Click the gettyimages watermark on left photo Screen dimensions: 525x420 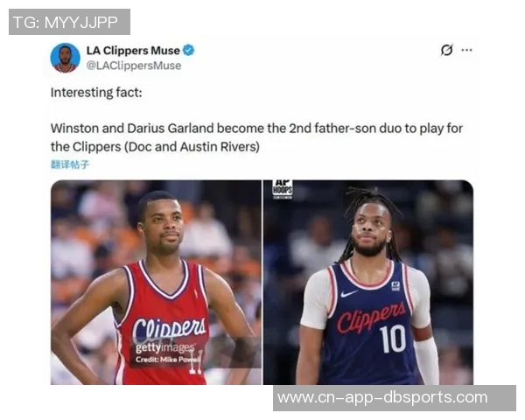click(165, 348)
